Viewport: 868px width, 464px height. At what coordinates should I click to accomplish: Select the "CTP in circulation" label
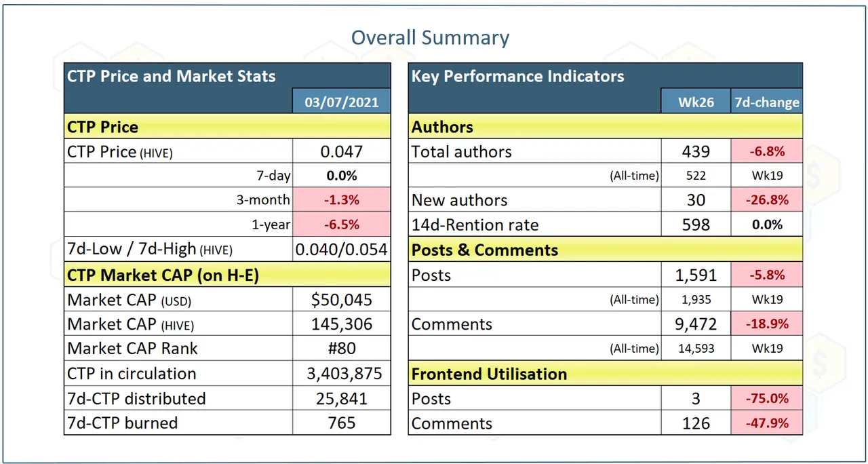coord(132,374)
